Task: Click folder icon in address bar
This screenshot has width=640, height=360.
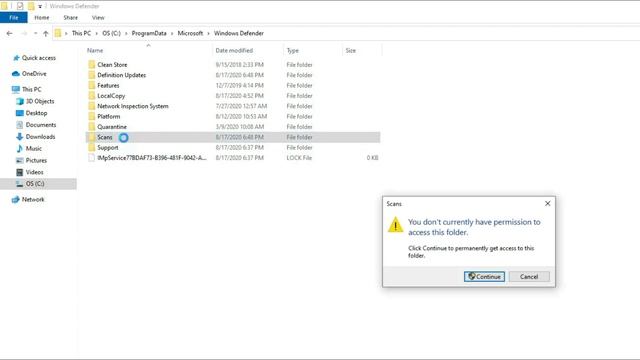Action: click(x=58, y=33)
